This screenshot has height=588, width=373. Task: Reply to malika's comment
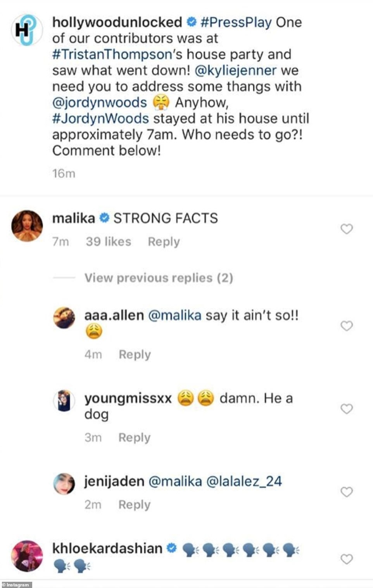[x=164, y=242]
